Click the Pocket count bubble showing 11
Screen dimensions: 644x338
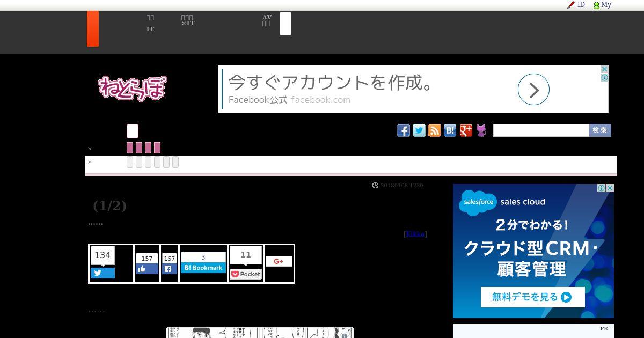click(x=246, y=255)
